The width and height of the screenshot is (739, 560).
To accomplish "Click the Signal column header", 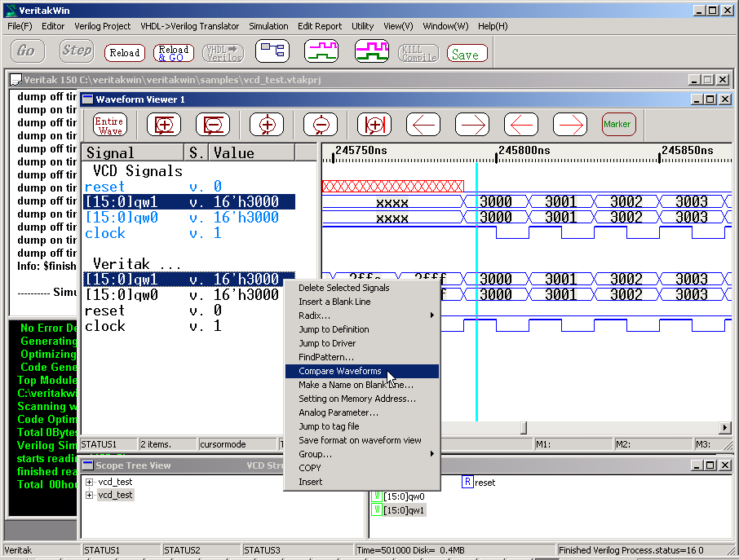I will 134,153.
